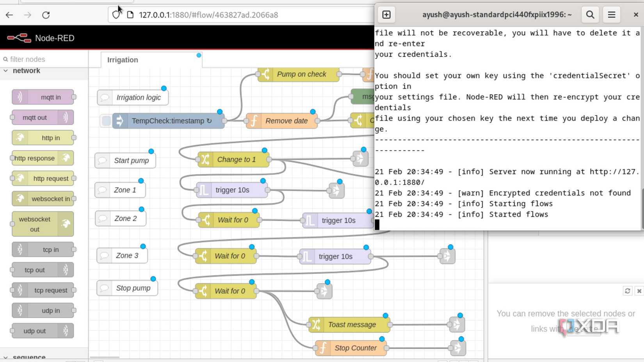
Task: Click the tracking protection shield icon
Action: point(116,15)
